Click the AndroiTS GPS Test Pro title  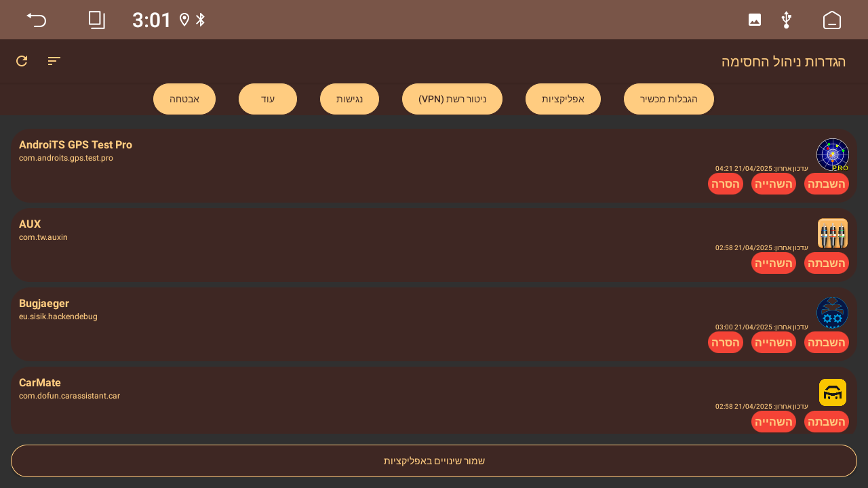click(x=75, y=145)
